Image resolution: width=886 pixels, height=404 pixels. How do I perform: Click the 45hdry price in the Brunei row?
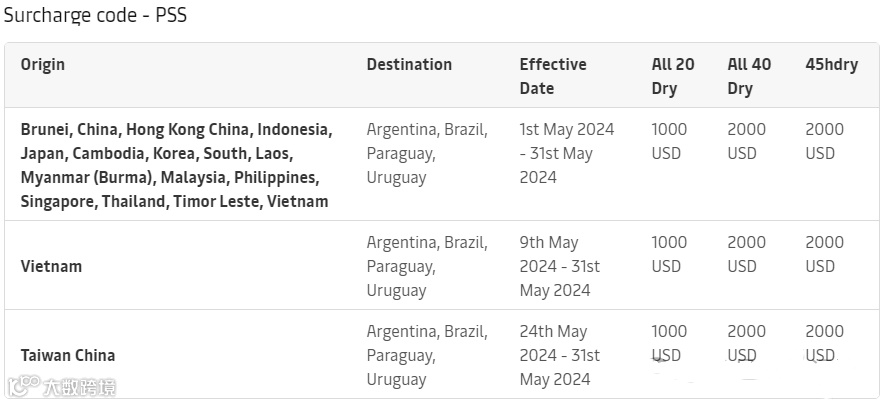824,141
